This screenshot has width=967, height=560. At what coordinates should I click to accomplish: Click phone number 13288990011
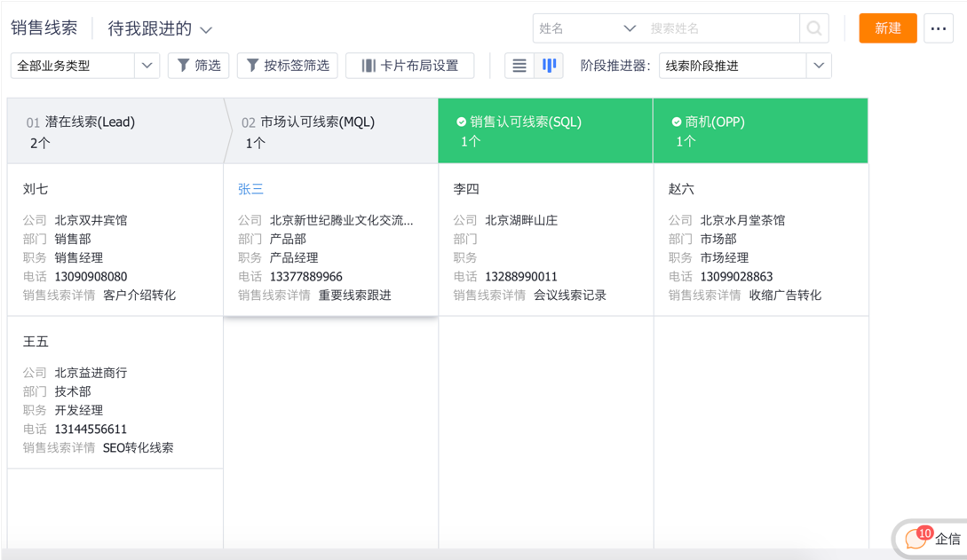pyautogui.click(x=521, y=277)
